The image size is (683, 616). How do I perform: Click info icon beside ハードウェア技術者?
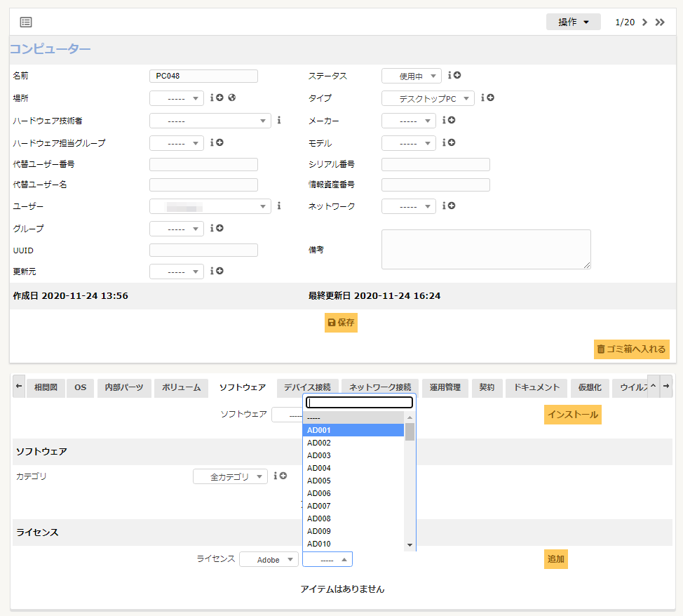[x=279, y=121]
